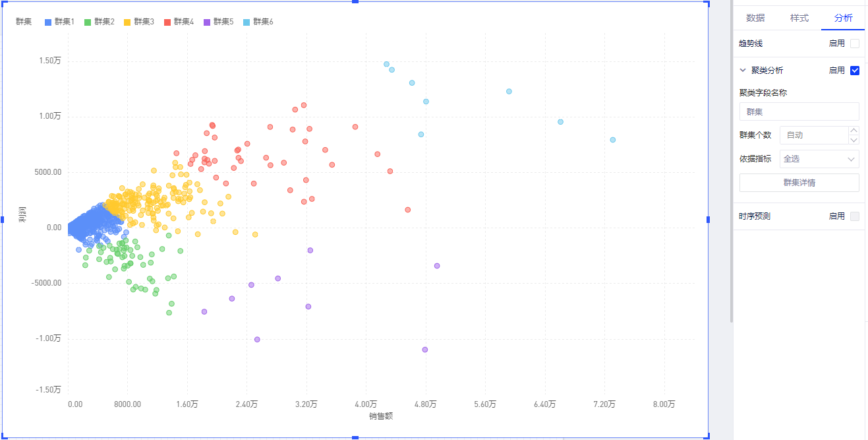Select the 分析 tab
The image size is (868, 440).
click(843, 18)
